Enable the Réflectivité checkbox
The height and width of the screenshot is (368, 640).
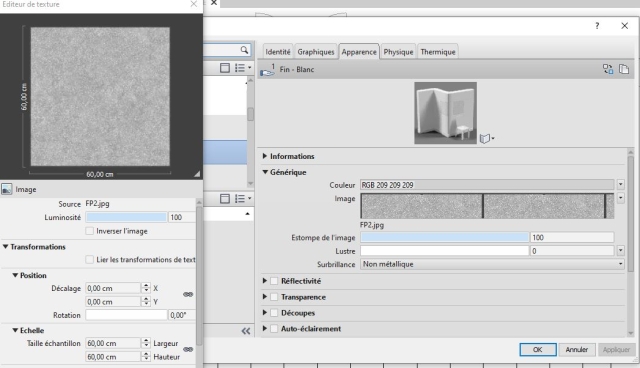pos(274,281)
